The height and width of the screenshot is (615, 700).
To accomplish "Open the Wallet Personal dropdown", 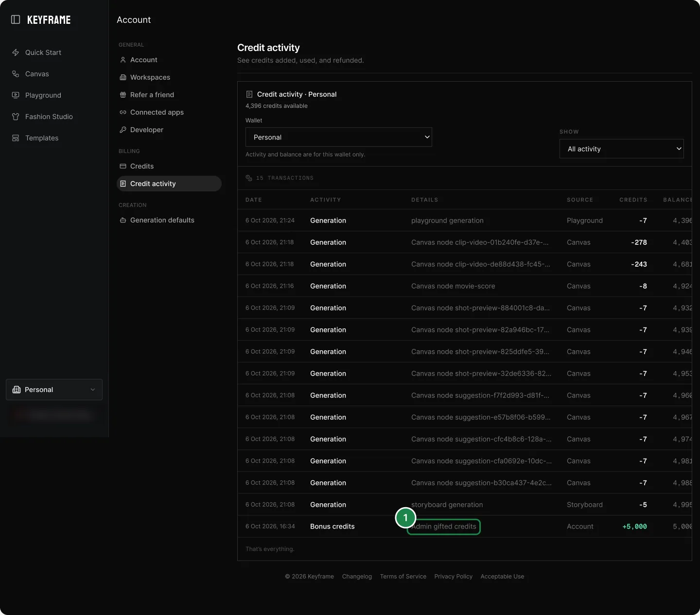I will [x=339, y=137].
